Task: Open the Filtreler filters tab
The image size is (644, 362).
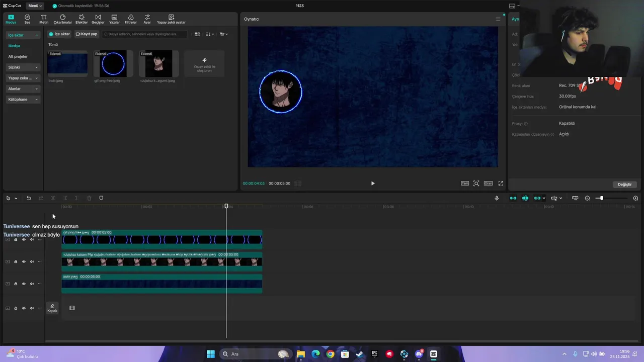Action: (131, 19)
